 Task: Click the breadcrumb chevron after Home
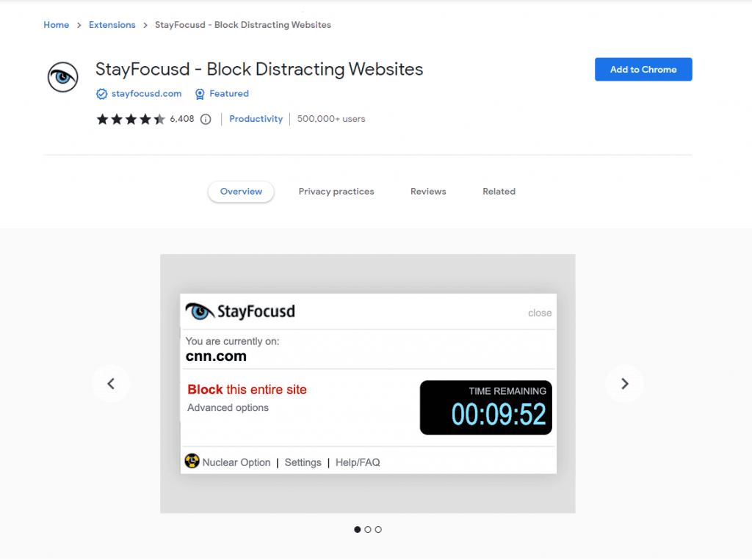pos(79,25)
